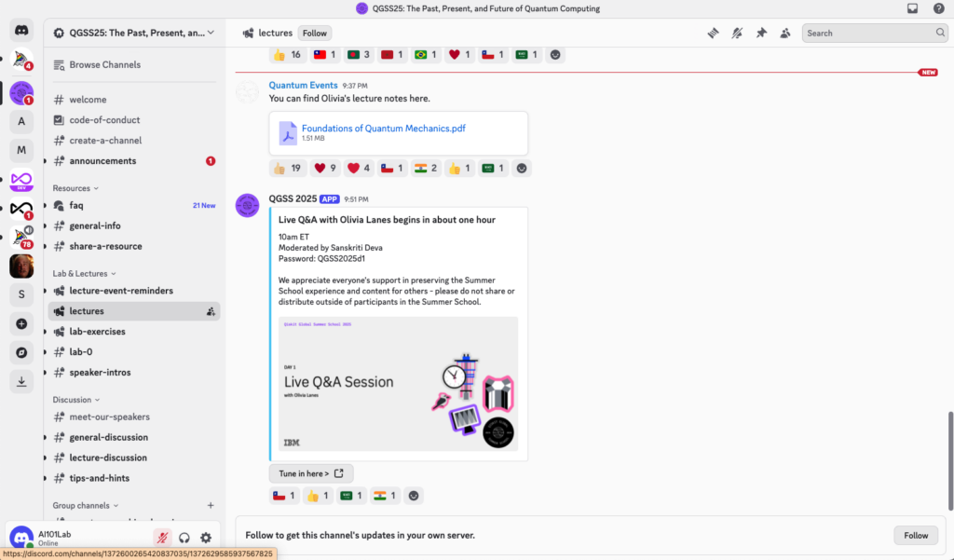Go to the create-a-channel channel
This screenshot has width=954, height=560.
coord(134,140)
